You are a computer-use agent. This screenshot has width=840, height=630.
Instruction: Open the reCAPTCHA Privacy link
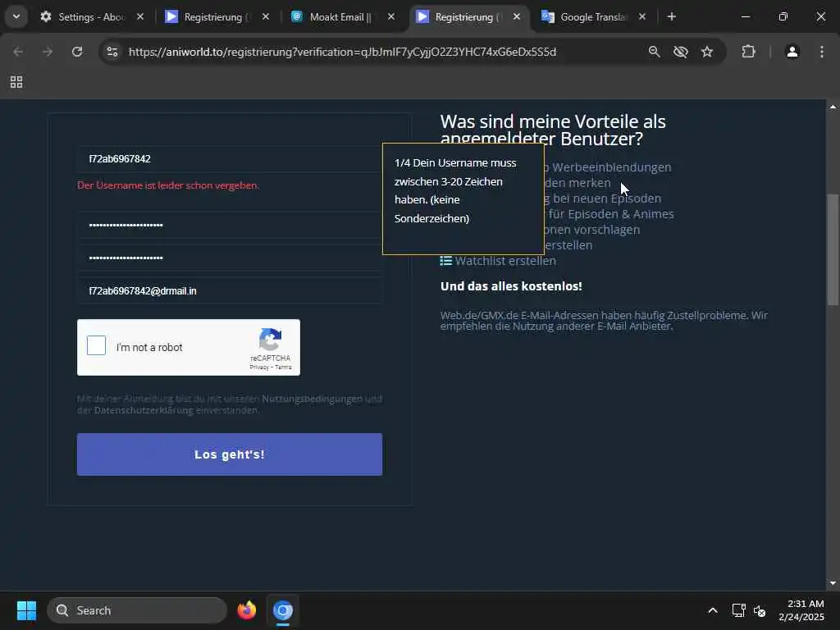(258, 367)
